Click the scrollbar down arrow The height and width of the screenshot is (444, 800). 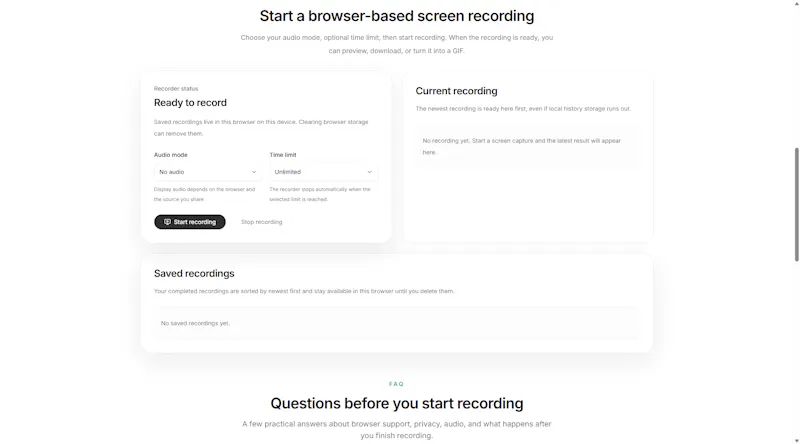796,440
